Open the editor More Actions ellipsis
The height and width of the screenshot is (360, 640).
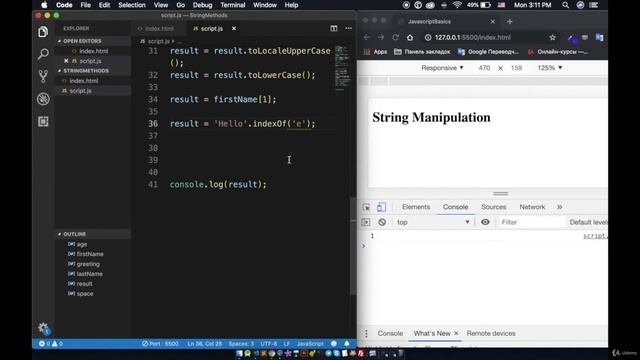(348, 28)
